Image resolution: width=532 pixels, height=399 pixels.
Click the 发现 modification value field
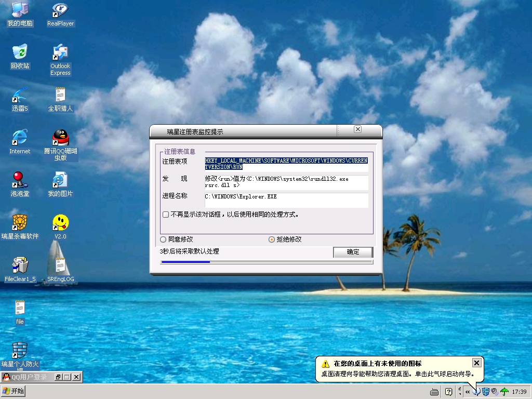[286, 182]
